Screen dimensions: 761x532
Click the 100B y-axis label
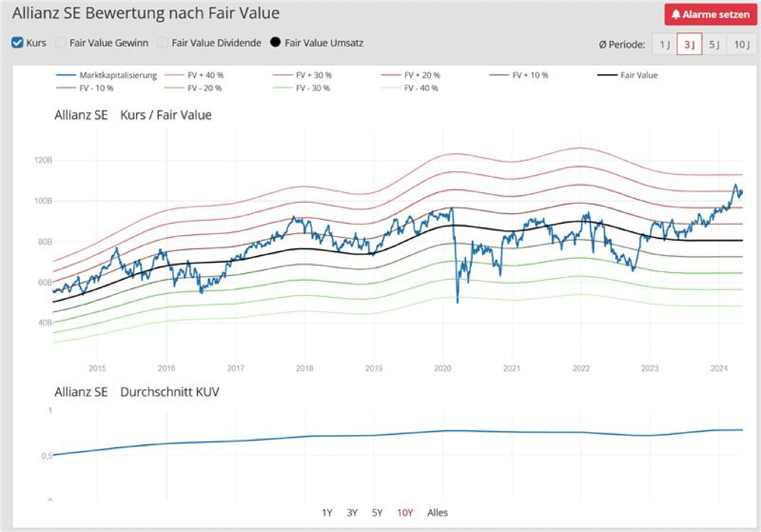[x=43, y=201]
